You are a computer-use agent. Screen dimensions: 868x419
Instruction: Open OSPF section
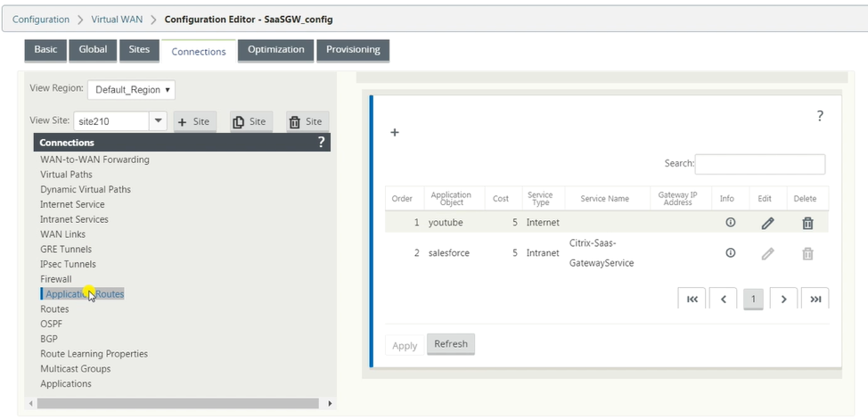tap(51, 324)
